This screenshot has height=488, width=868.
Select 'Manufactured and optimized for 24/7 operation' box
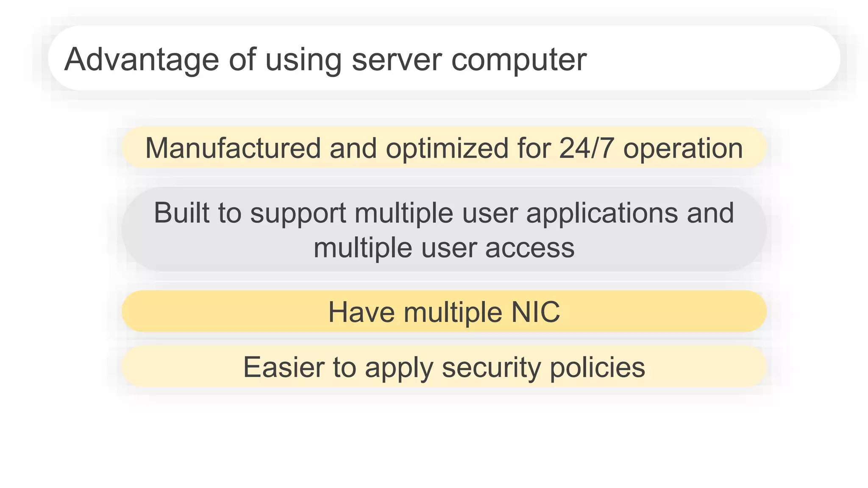click(444, 147)
